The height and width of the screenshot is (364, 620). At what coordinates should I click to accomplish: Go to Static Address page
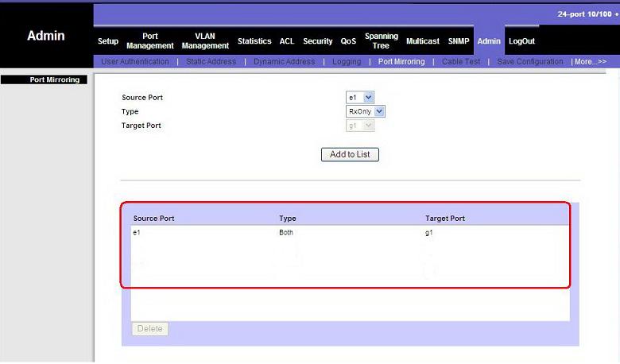[211, 62]
